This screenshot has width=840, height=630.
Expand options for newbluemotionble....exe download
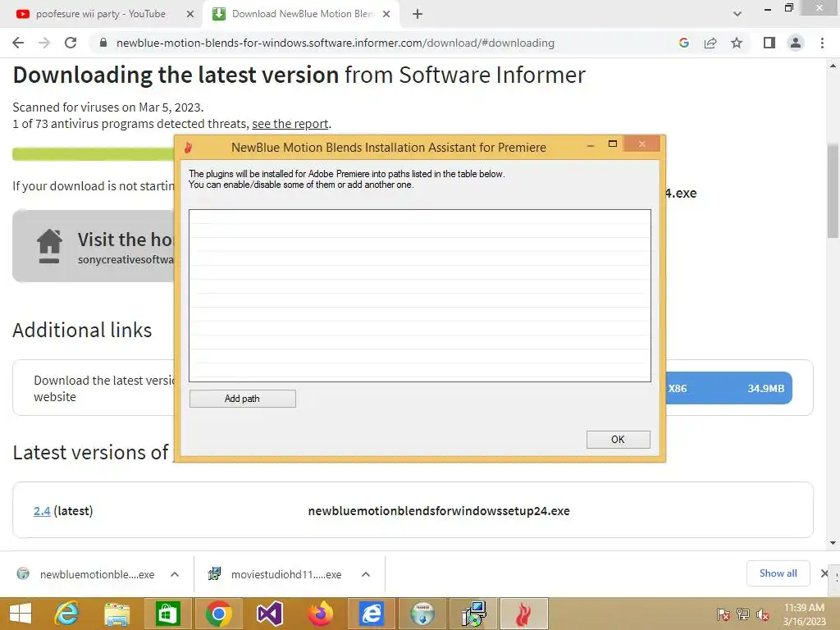[x=175, y=574]
